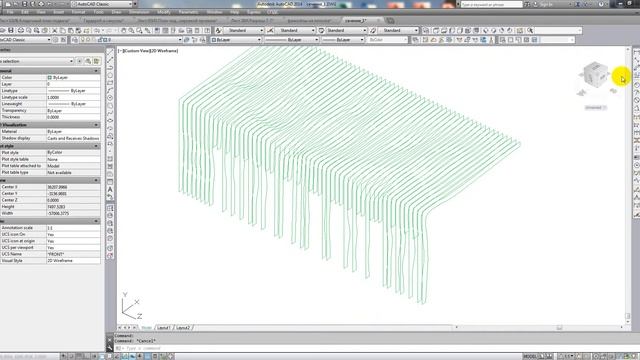This screenshot has height=360, width=640.
Task: Click the Color ByLayer property value
Action: point(73,77)
